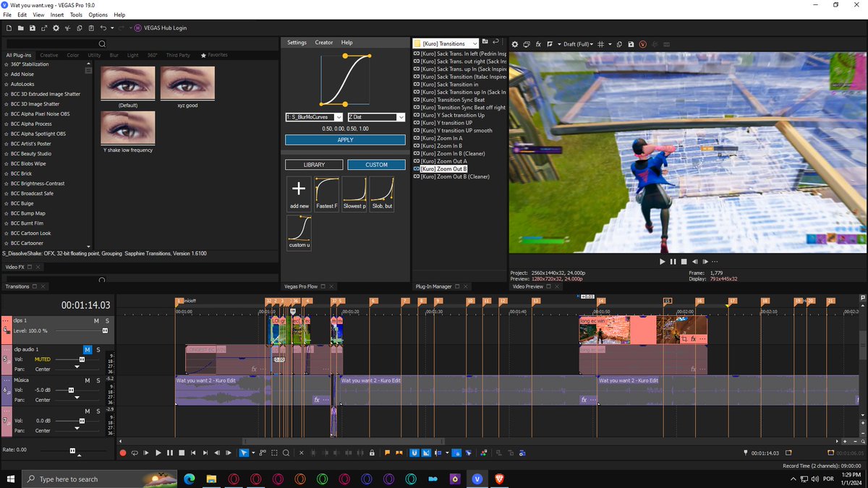
Task: Mute the clips 1 video track
Action: point(95,320)
